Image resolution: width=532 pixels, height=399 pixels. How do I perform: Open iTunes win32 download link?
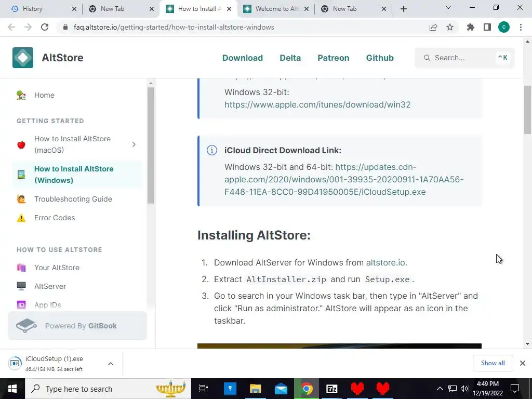coord(317,104)
